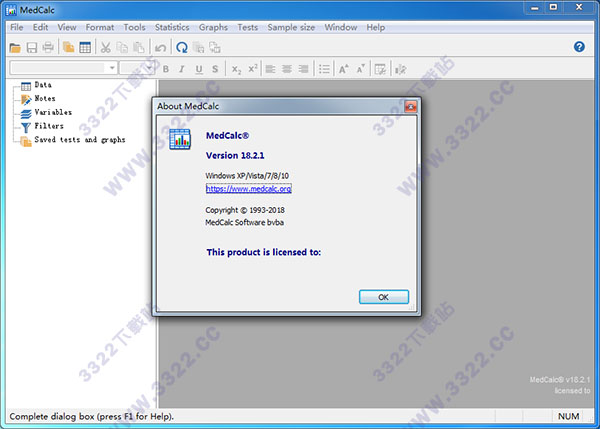This screenshot has height=429, width=600.
Task: Click the last icon on top toolbar
Action: click(215, 47)
